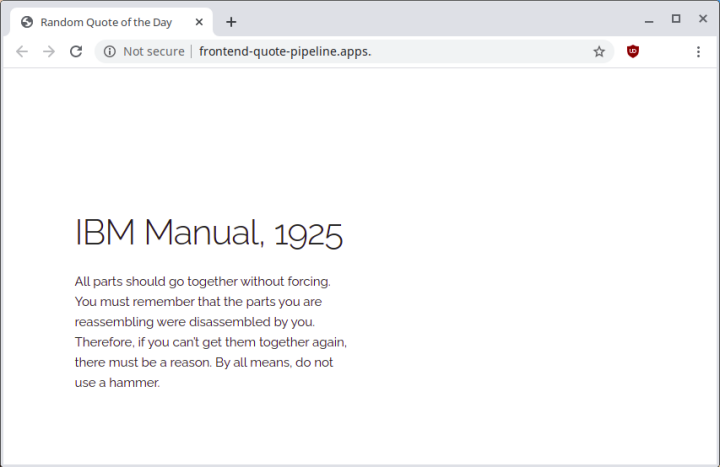720x467 pixels.
Task: Close the browser window
Action: 703,19
